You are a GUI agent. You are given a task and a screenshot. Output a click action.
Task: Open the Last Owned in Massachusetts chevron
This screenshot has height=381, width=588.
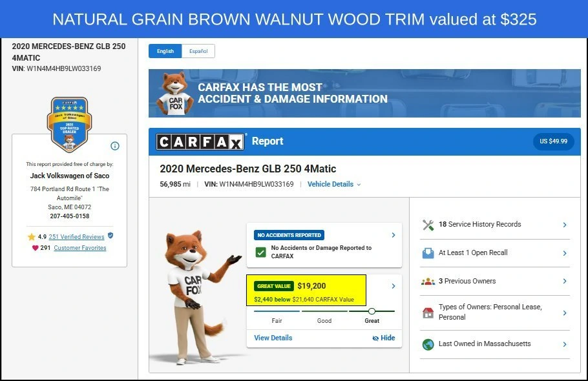[565, 344]
